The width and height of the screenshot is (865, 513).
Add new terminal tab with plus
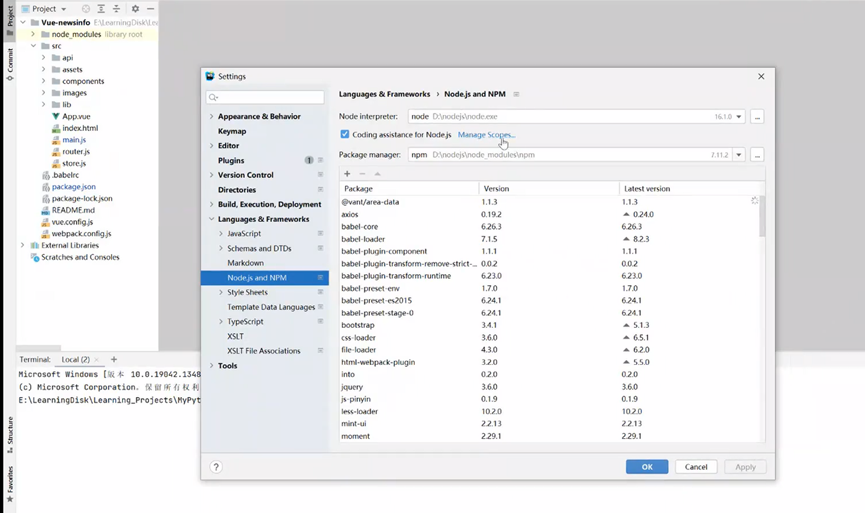pos(114,360)
